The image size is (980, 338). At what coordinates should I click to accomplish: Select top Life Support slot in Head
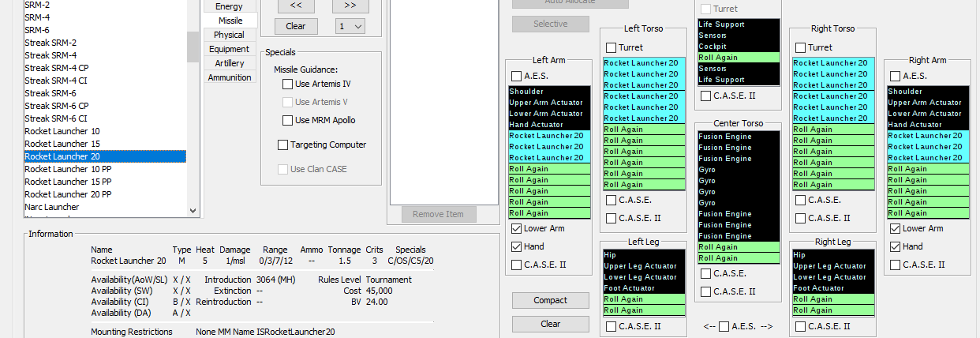[738, 24]
